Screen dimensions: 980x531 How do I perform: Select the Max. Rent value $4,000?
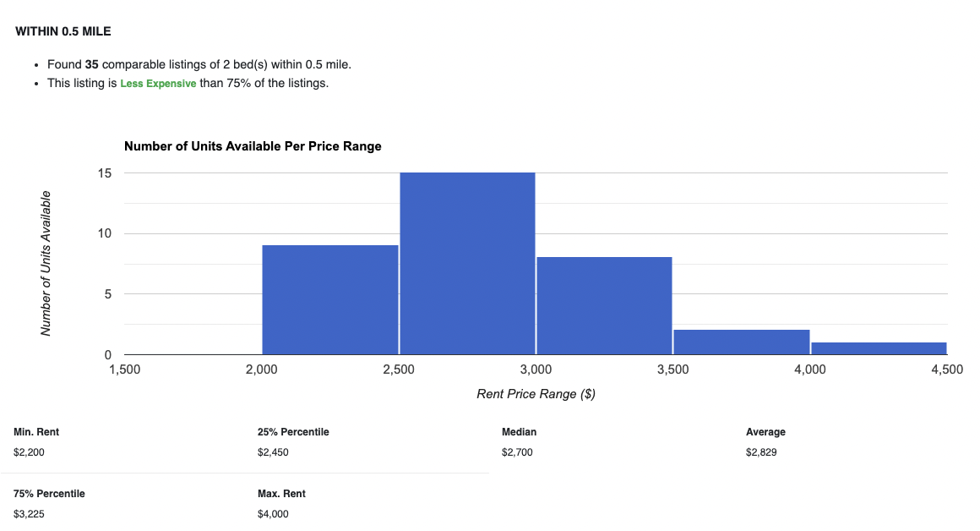pyautogui.click(x=273, y=514)
